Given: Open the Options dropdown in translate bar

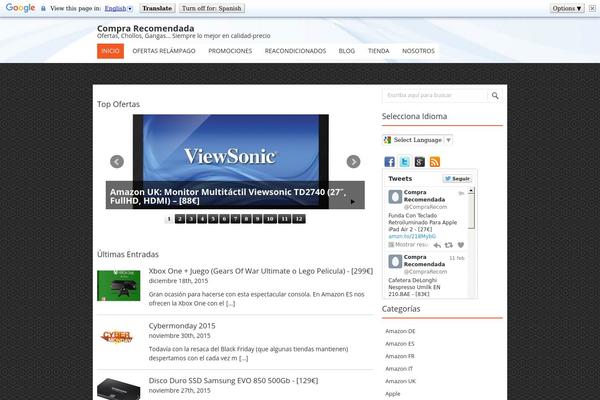Looking at the screenshot, I should tap(567, 8).
